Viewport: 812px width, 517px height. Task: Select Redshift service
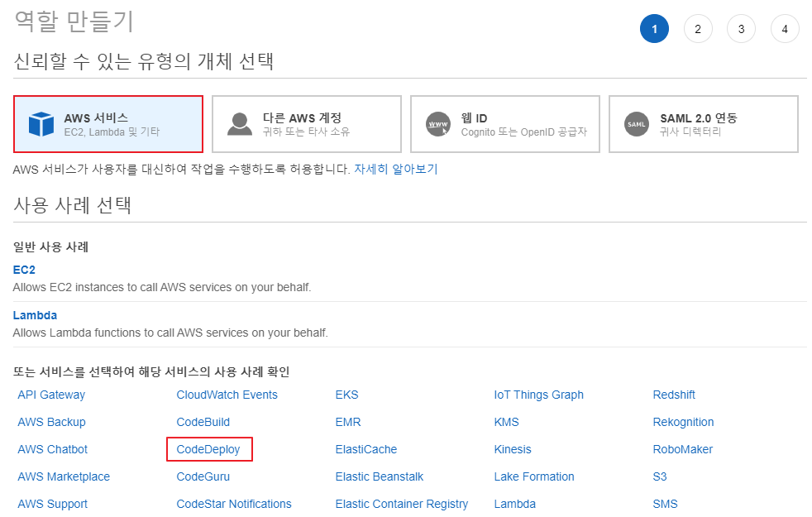[x=674, y=395]
